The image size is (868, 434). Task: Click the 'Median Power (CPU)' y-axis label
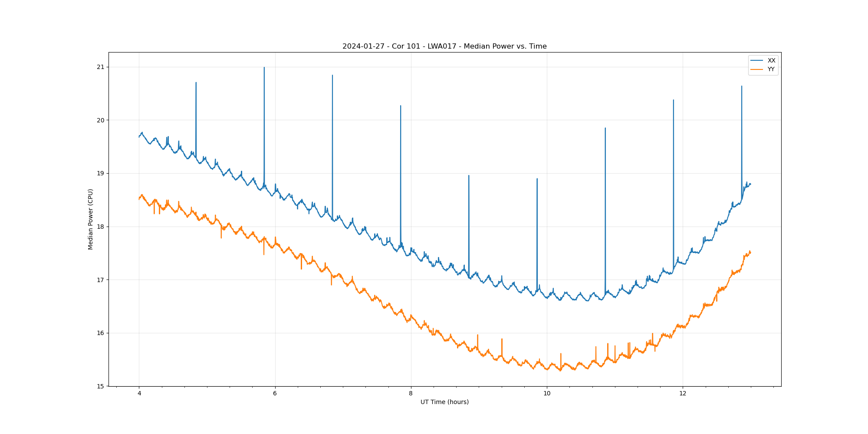coord(91,219)
